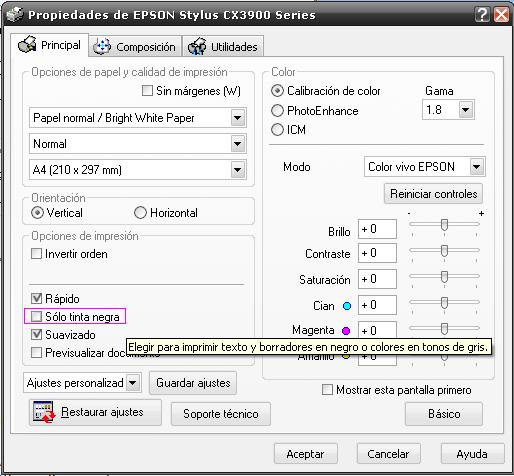Select Horizontal orientation
The height and width of the screenshot is (476, 514).
140,213
